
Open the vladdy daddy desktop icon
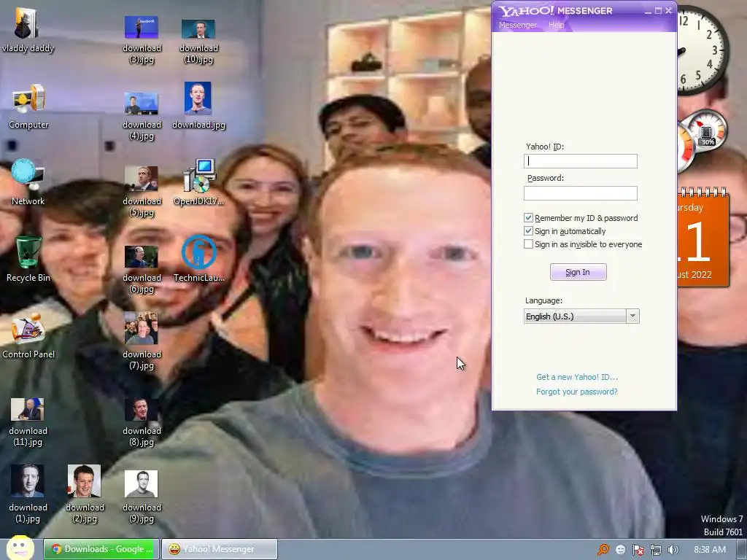(x=28, y=31)
